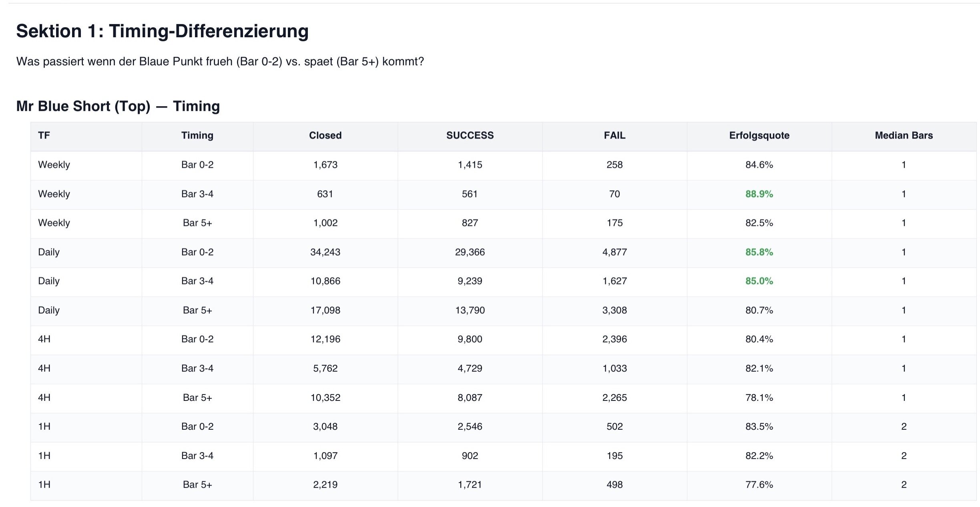Click the 13,790 SUCCESS cell
This screenshot has width=980, height=507.
click(470, 310)
